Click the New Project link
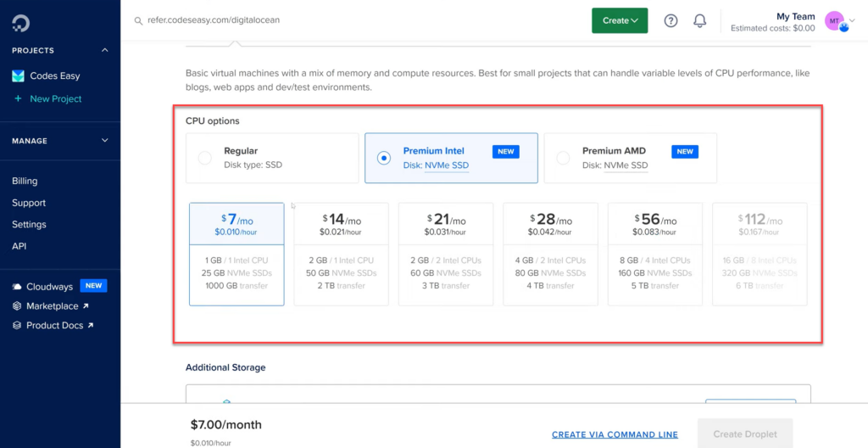 (55, 98)
